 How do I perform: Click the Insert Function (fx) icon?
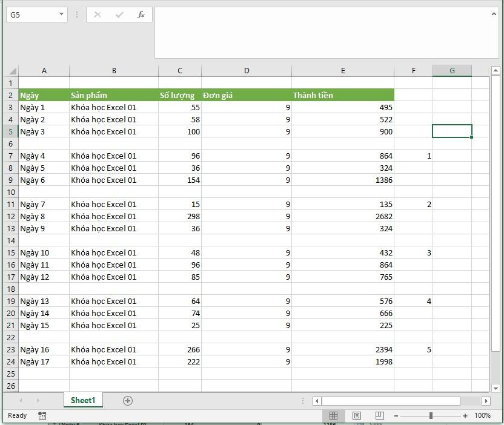(141, 15)
